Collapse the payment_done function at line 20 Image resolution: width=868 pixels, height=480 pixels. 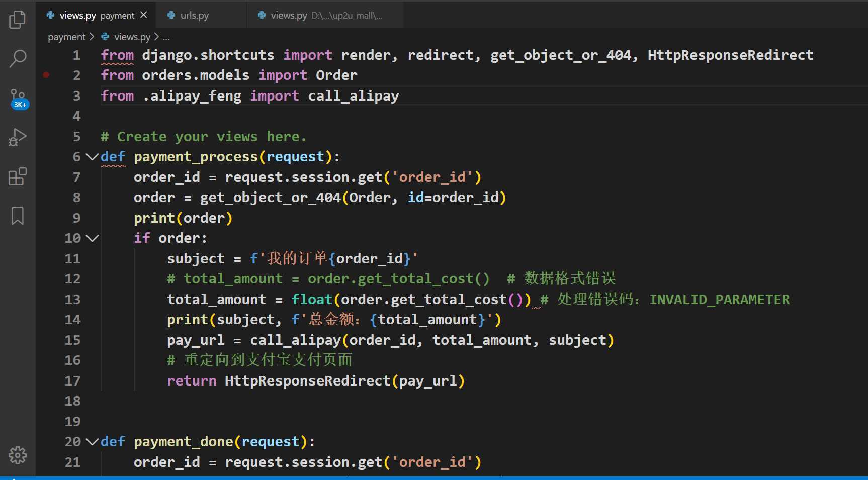[92, 442]
